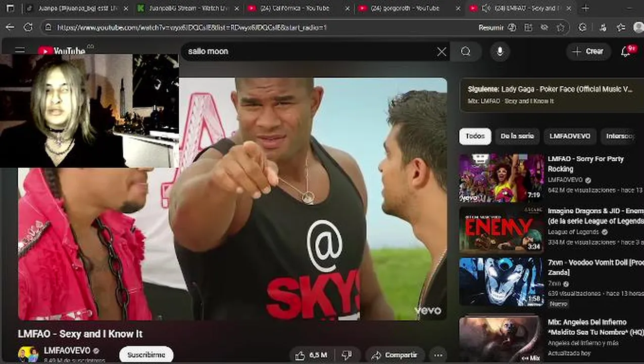Open a new browser tab
This screenshot has height=364, width=644.
click(x=585, y=8)
